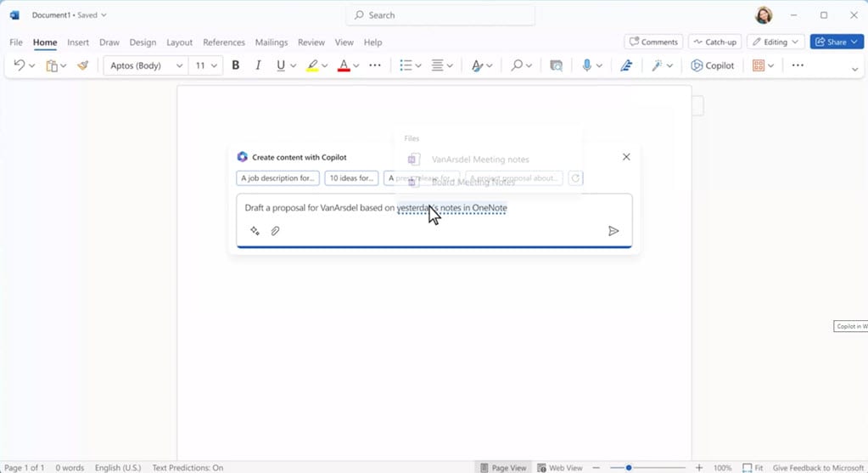Image resolution: width=868 pixels, height=473 pixels.
Task: Open the Undo history dropdown arrow
Action: click(x=32, y=66)
